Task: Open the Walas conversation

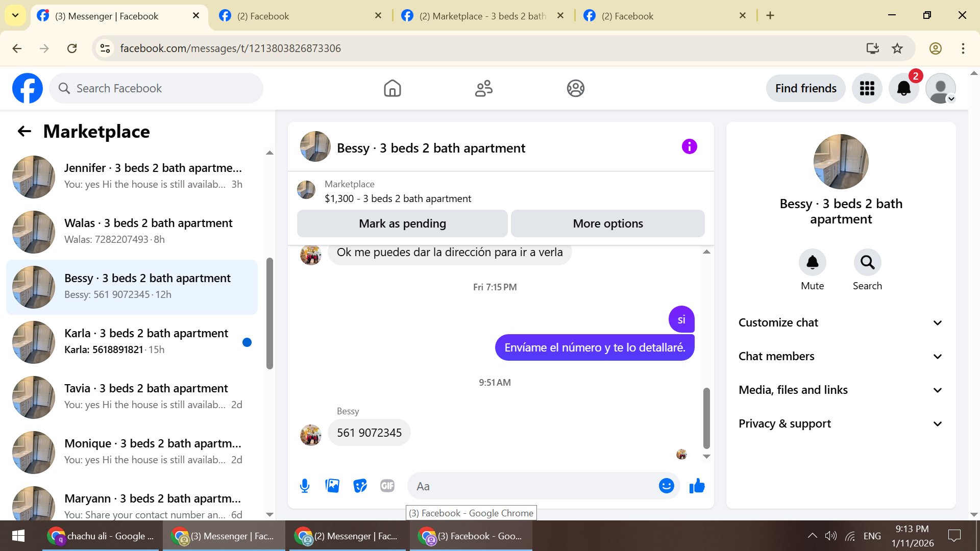Action: [132, 232]
